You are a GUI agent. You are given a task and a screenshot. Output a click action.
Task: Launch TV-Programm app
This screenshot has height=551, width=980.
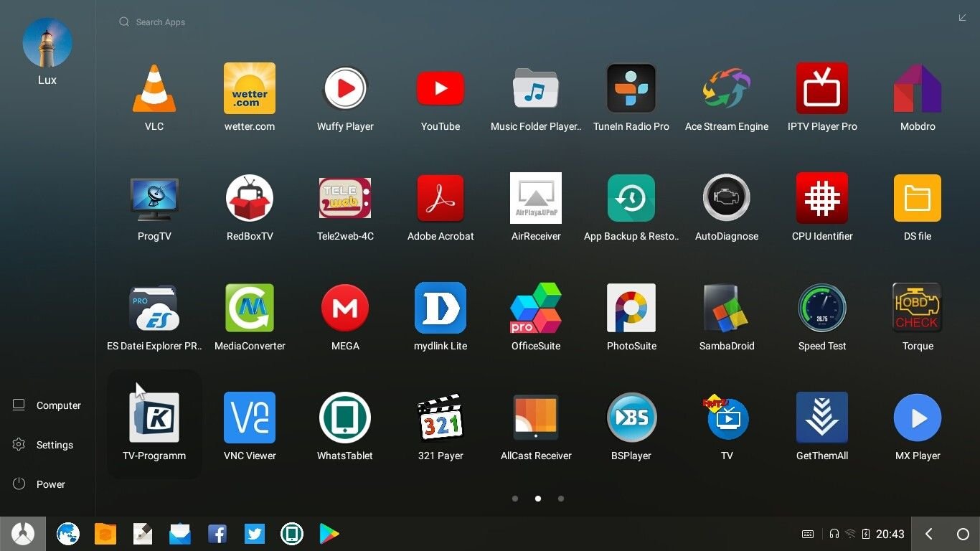(x=154, y=418)
